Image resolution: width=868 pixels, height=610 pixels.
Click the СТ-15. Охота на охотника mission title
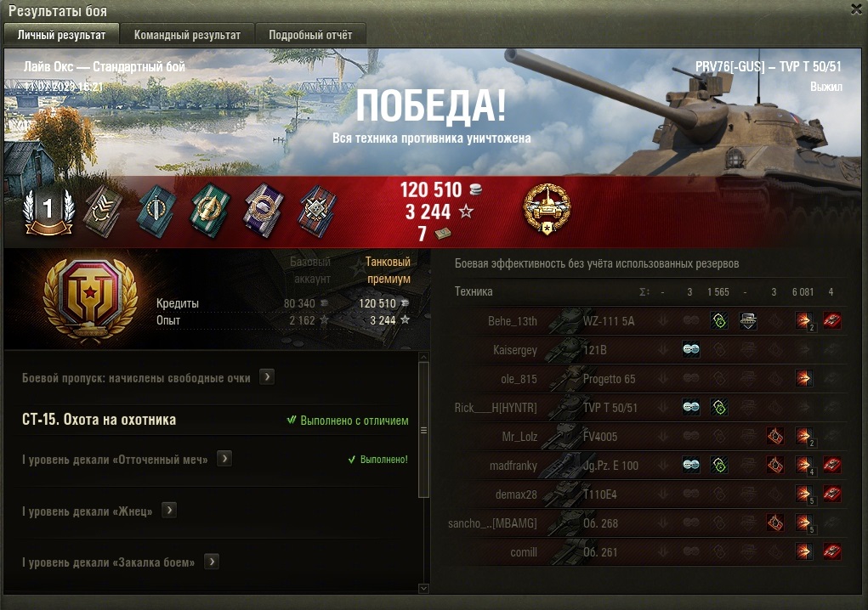(x=99, y=419)
